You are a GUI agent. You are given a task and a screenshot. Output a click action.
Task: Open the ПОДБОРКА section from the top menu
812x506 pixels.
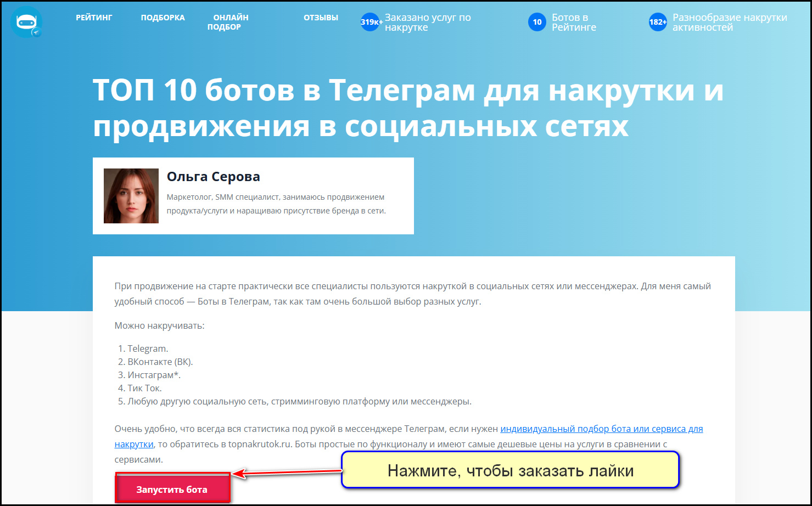pyautogui.click(x=163, y=17)
